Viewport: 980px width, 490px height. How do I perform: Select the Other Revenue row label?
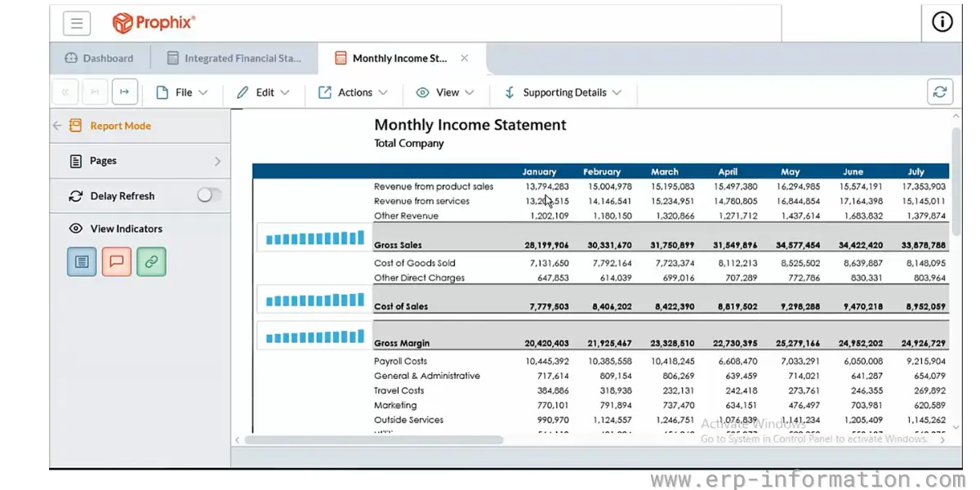(406, 216)
